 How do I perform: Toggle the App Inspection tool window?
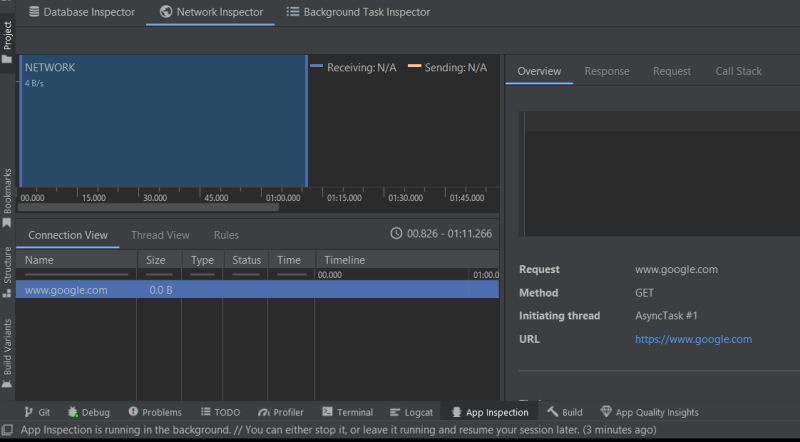pyautogui.click(x=490, y=412)
